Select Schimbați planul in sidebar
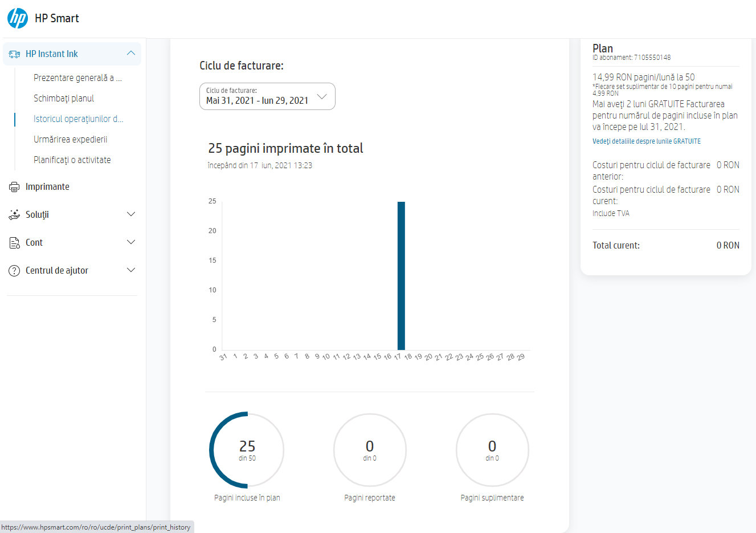Viewport: 756px width, 533px height. (x=64, y=98)
